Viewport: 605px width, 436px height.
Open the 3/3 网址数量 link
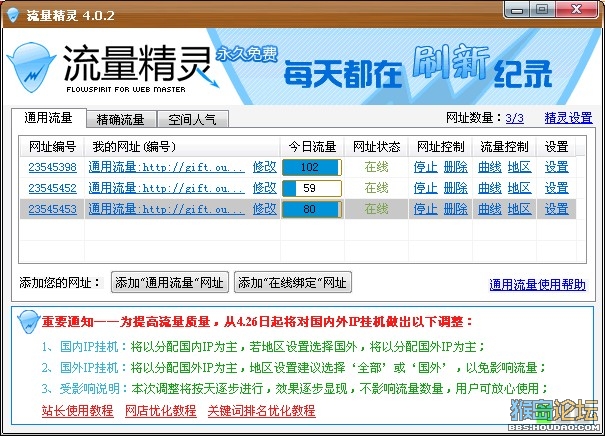514,118
